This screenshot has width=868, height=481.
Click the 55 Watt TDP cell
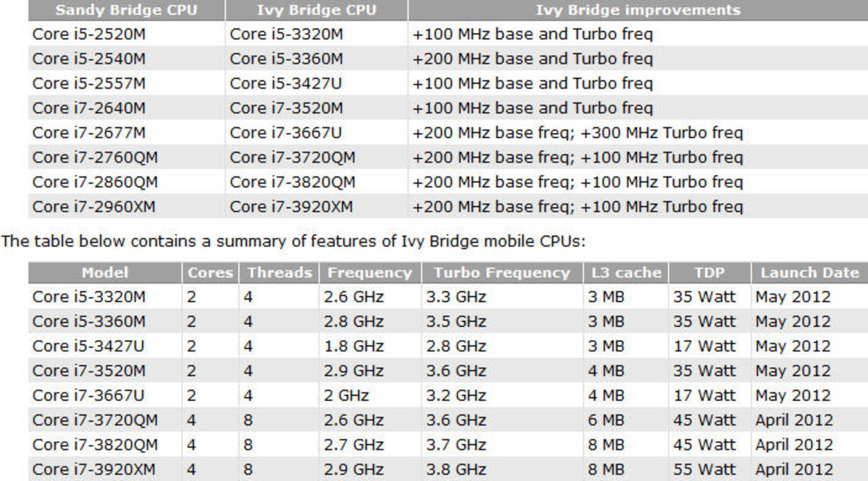tap(704, 470)
